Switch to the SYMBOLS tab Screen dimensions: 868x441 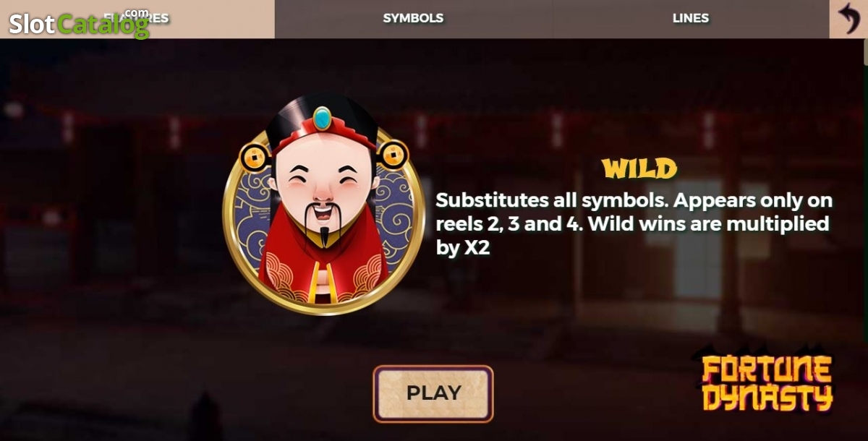(x=413, y=19)
